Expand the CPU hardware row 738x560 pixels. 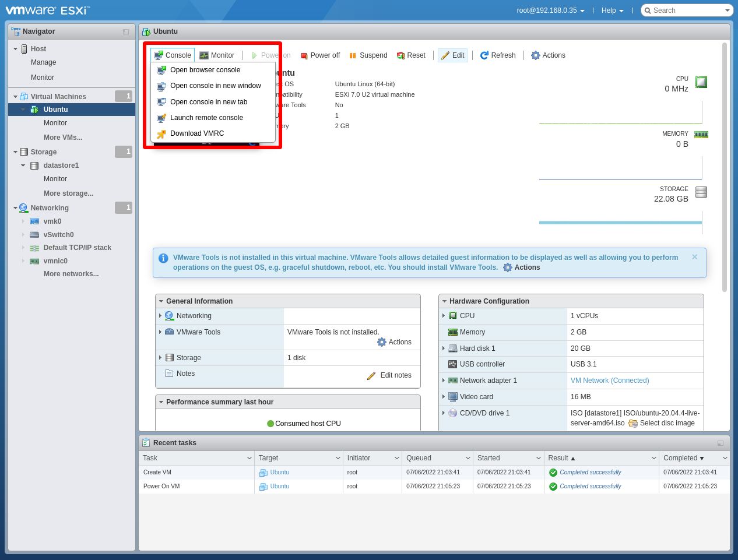coord(444,316)
